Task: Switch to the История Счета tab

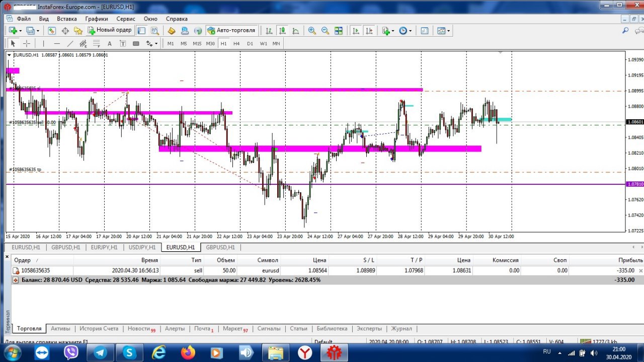Action: tap(99, 329)
